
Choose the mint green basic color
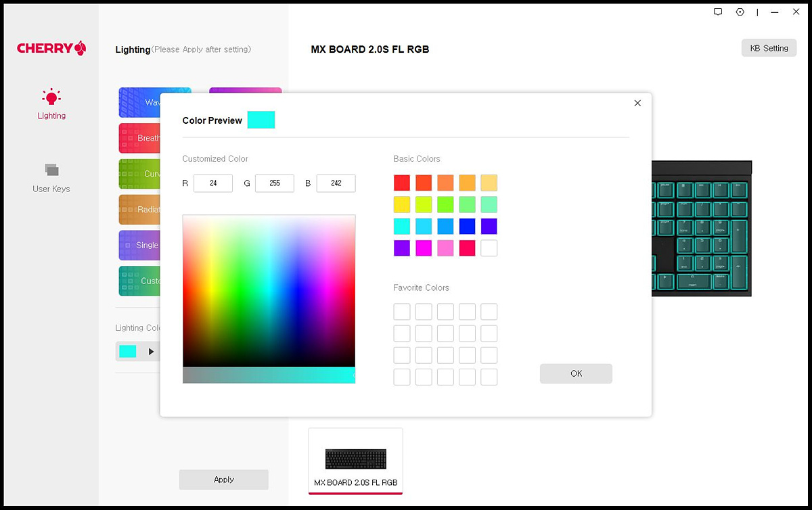489,204
